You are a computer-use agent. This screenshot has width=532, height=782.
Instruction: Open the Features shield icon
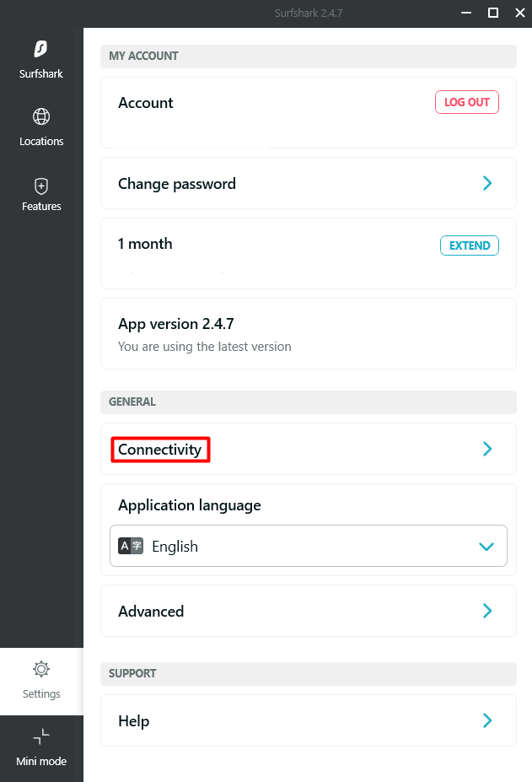(x=41, y=186)
